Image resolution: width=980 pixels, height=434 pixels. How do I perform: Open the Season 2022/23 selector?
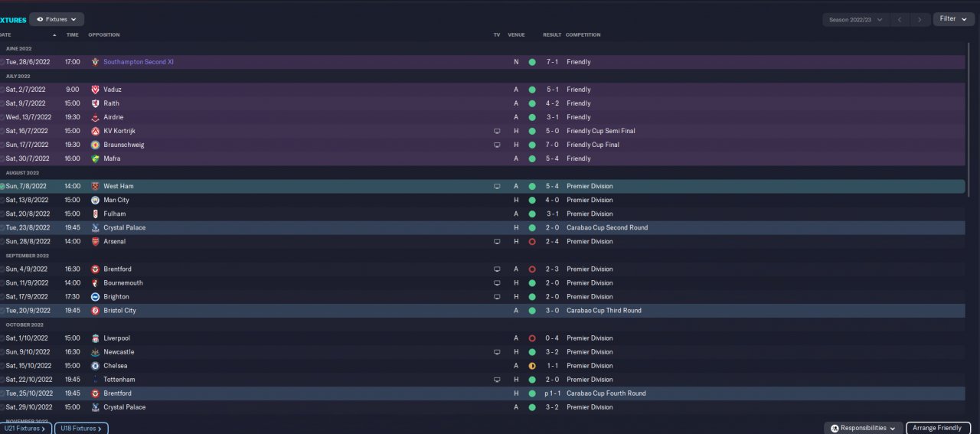tap(855, 19)
